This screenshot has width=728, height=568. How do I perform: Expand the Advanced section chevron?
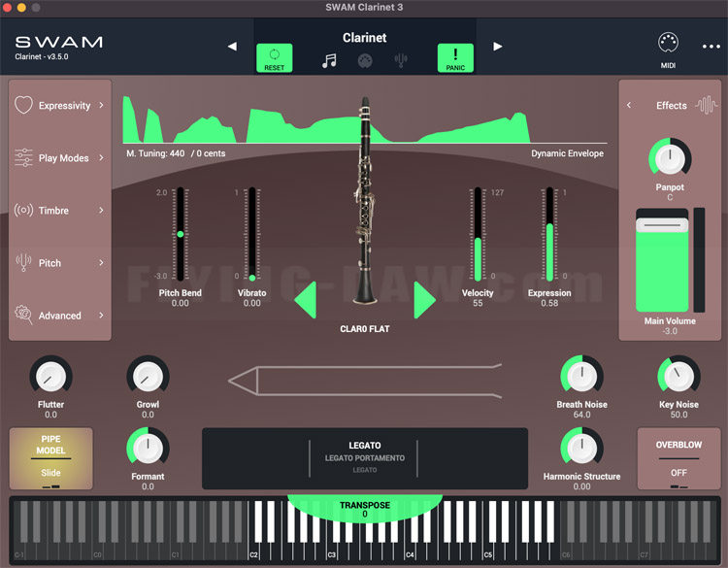tap(101, 315)
